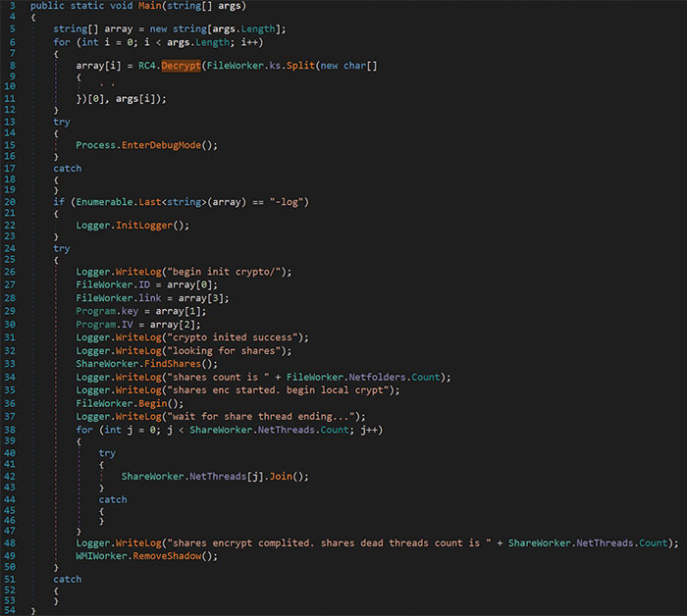
Task: Jump to the InitLogger method call
Action: coord(144,226)
